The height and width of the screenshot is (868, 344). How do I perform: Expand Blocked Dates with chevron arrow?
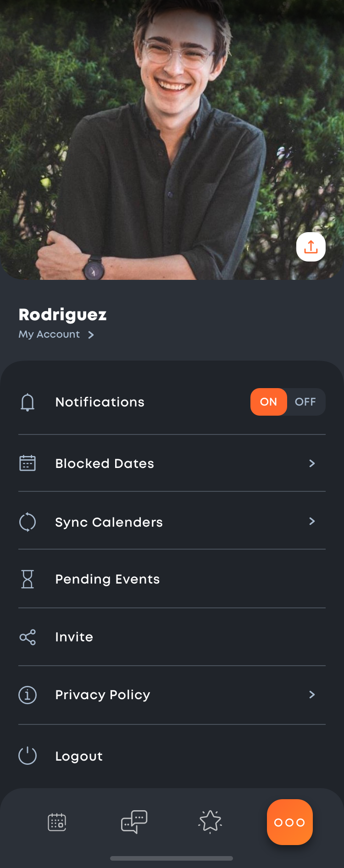(312, 463)
